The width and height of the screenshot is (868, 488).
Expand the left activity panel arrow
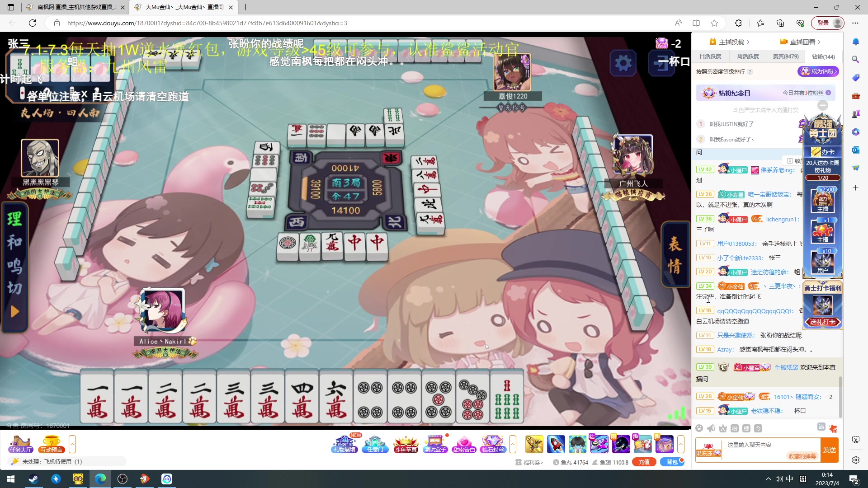pos(72,444)
